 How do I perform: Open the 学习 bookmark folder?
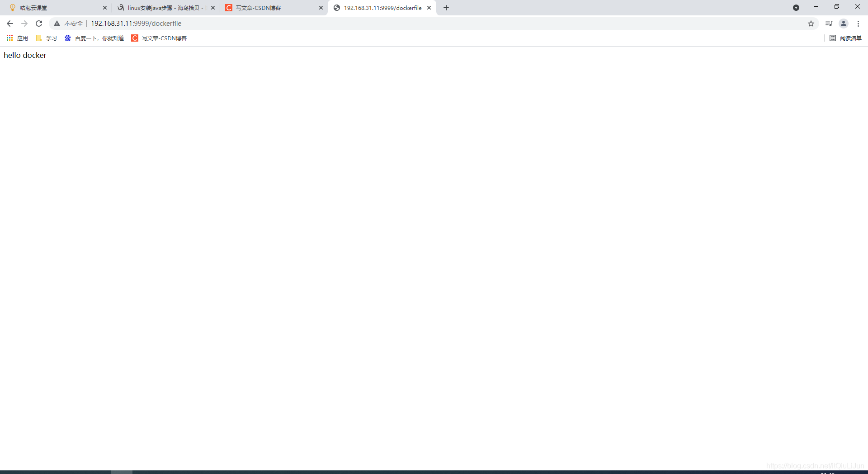tap(47, 38)
